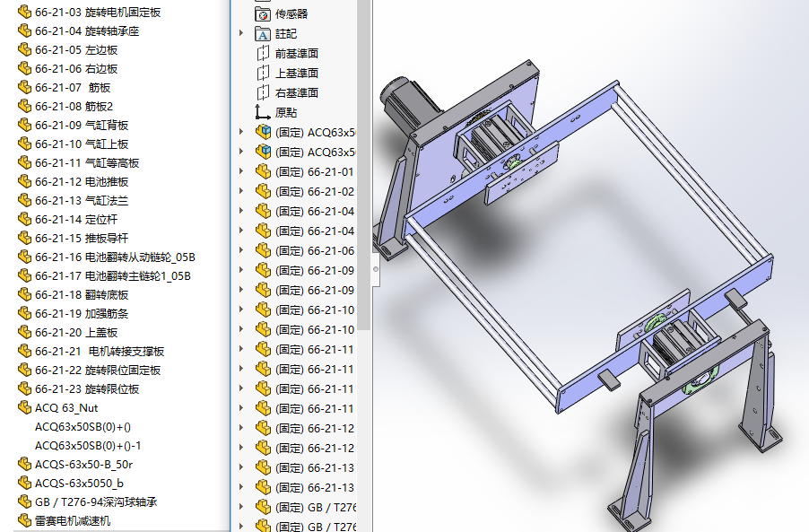Click the panel collapse handle beside the viewport
This screenshot has width=809, height=532.
376,269
